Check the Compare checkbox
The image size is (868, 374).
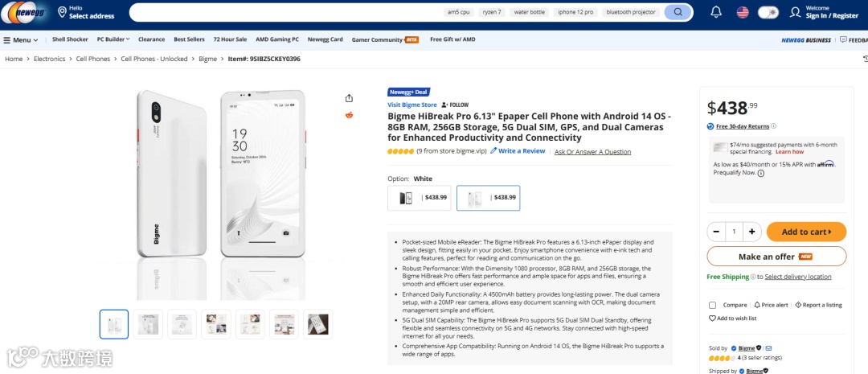712,305
